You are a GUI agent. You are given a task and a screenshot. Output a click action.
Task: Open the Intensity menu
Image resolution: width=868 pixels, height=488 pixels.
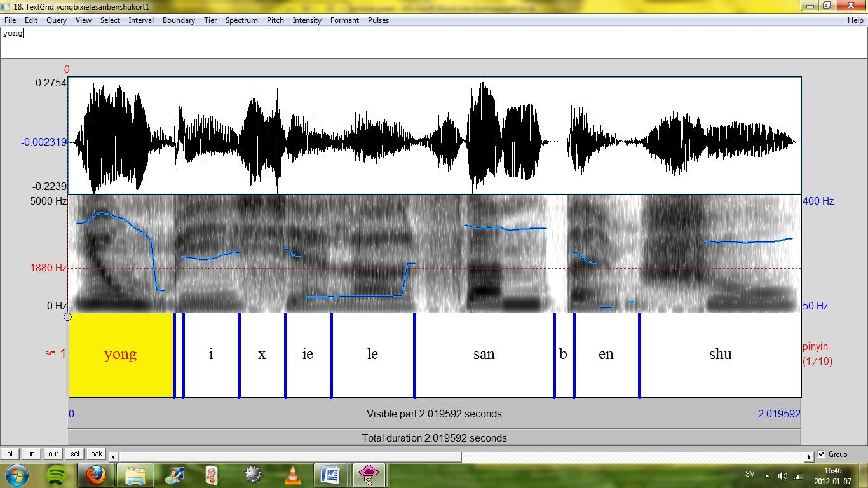[307, 20]
